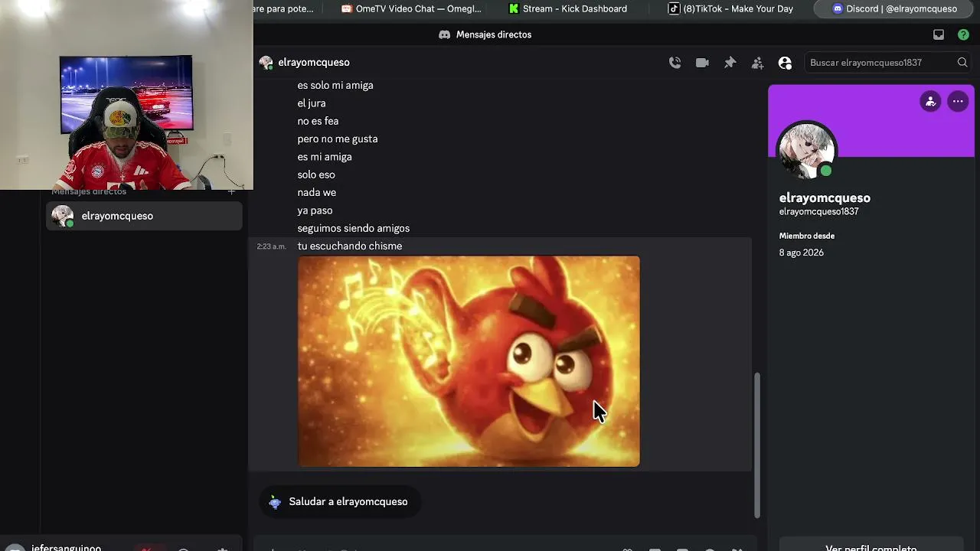
Task: Focus the Buscar elrayomcqueso1837 search field
Action: click(888, 63)
